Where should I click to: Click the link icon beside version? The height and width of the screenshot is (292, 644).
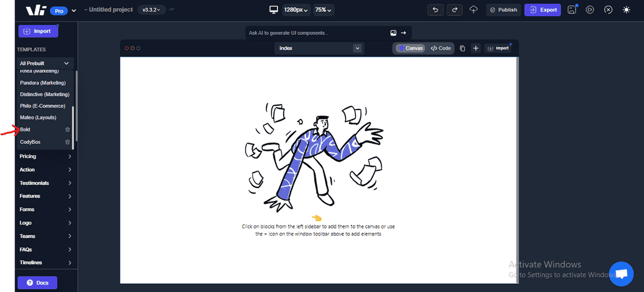(172, 10)
